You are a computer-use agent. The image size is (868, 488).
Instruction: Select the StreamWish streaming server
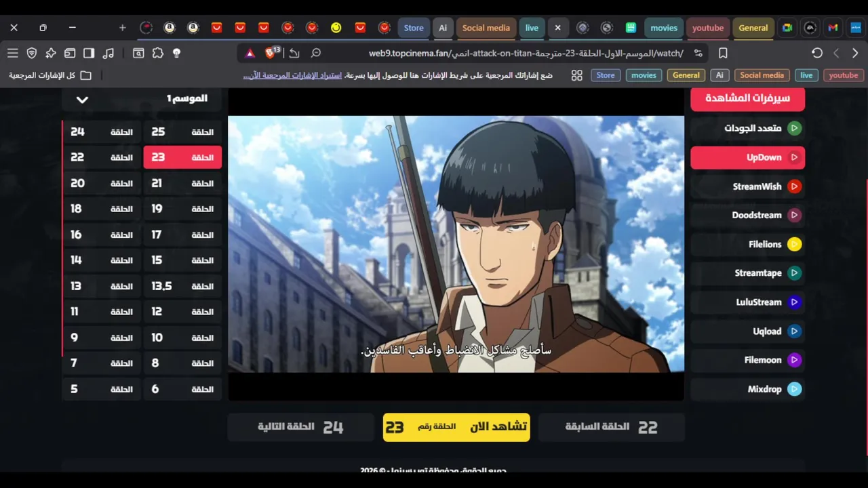click(x=748, y=186)
